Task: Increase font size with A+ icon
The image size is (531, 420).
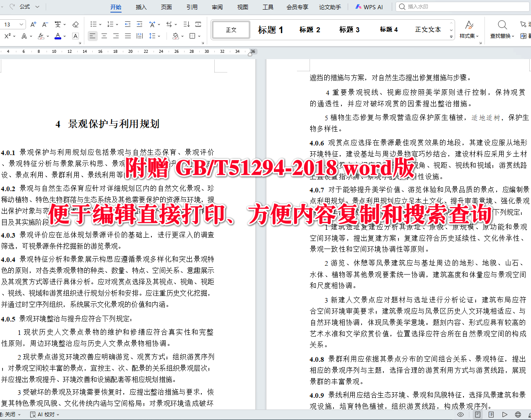Action: pyautogui.click(x=34, y=24)
